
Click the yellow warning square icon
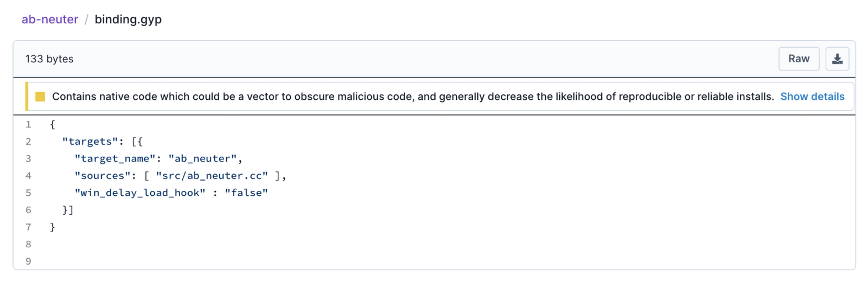point(40,97)
